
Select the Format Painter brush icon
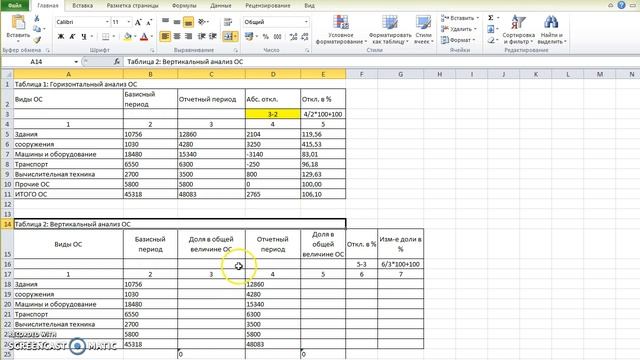pos(37,40)
